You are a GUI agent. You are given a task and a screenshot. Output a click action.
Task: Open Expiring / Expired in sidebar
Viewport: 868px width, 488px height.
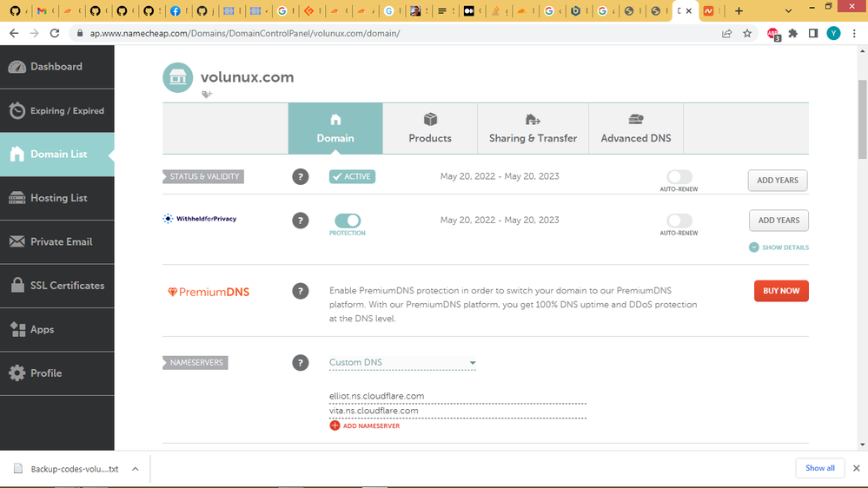[x=57, y=110]
